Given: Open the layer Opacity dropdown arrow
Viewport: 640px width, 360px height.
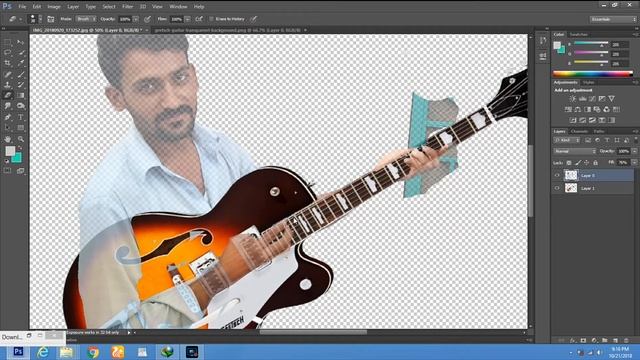Looking at the screenshot, I should click(634, 151).
